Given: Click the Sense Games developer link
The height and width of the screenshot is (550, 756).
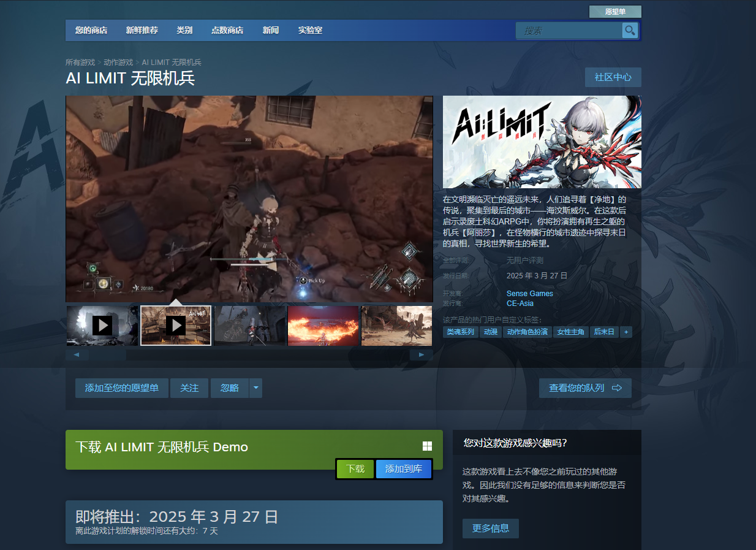Looking at the screenshot, I should 530,293.
